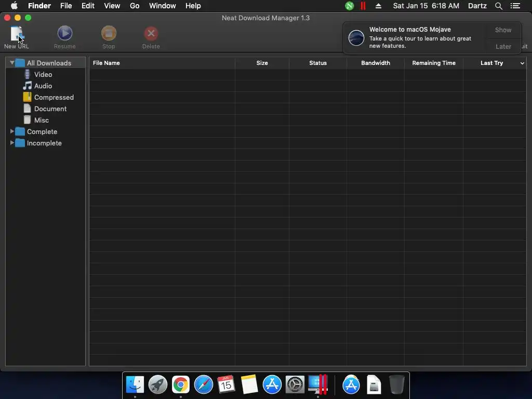
Task: Open Spotlight search magnifier icon
Action: pos(498,6)
